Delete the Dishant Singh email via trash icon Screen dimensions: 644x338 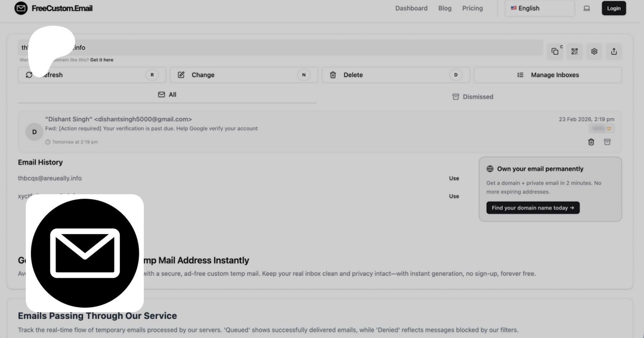pos(591,142)
